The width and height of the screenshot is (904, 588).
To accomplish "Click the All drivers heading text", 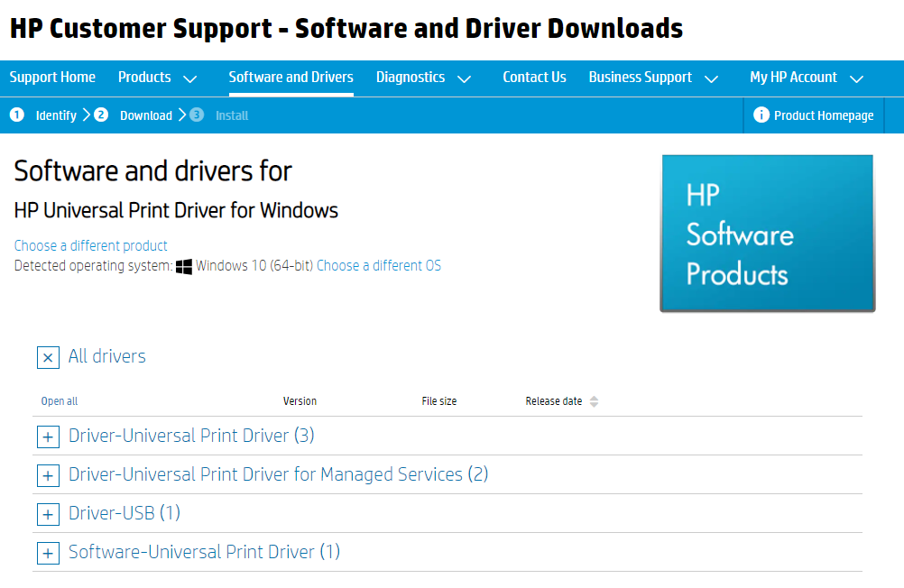I will click(x=107, y=356).
